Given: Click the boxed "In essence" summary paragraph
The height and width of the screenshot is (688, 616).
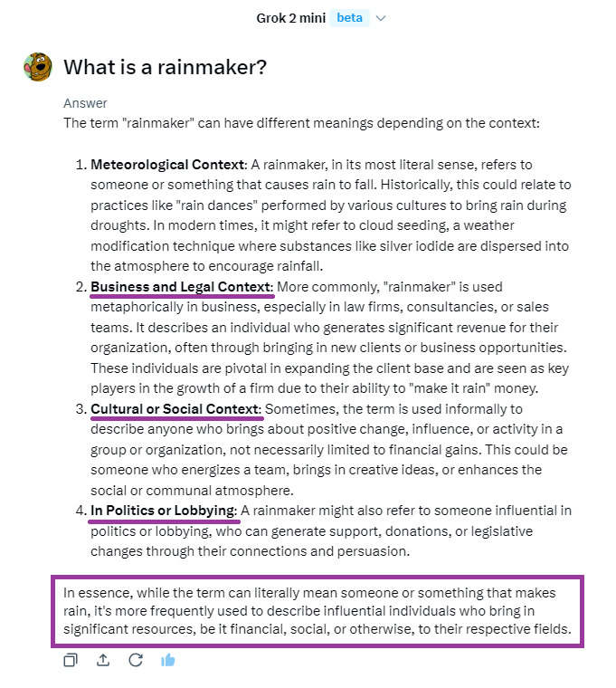Looking at the screenshot, I should (x=317, y=611).
